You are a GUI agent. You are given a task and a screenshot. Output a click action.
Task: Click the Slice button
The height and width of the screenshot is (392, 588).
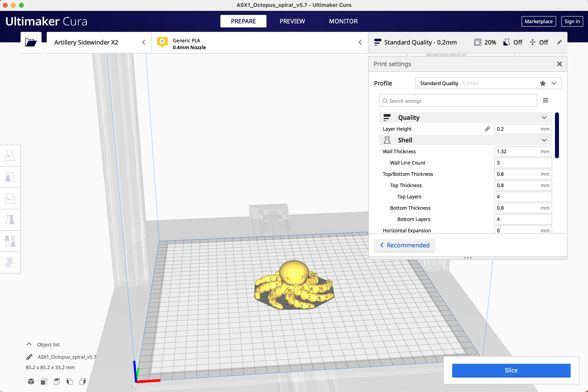(x=511, y=370)
